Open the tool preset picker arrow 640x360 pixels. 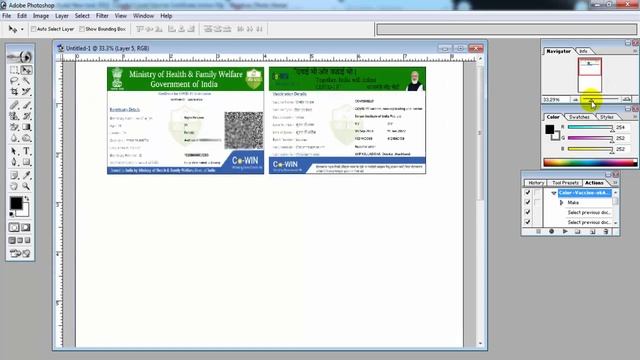click(22, 29)
